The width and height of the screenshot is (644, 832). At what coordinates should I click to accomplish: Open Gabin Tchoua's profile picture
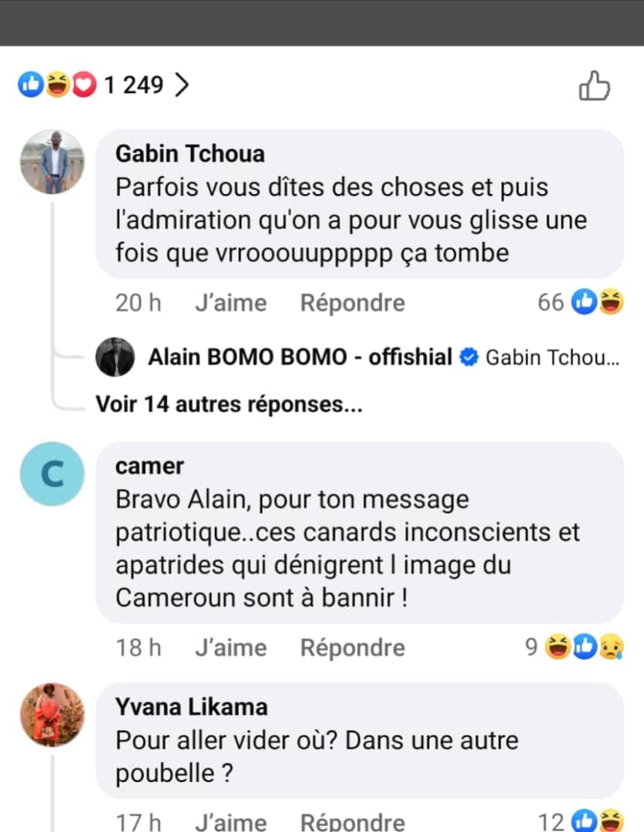(x=52, y=162)
